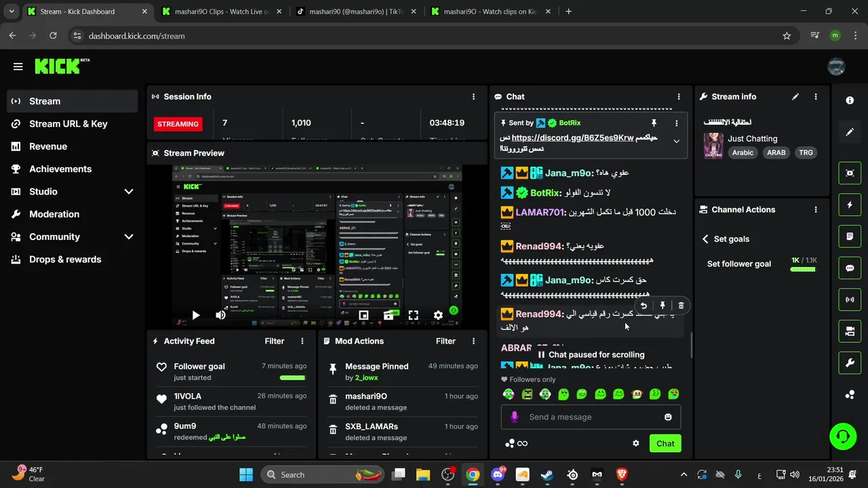Toggle chat panel in right rail

click(x=850, y=268)
